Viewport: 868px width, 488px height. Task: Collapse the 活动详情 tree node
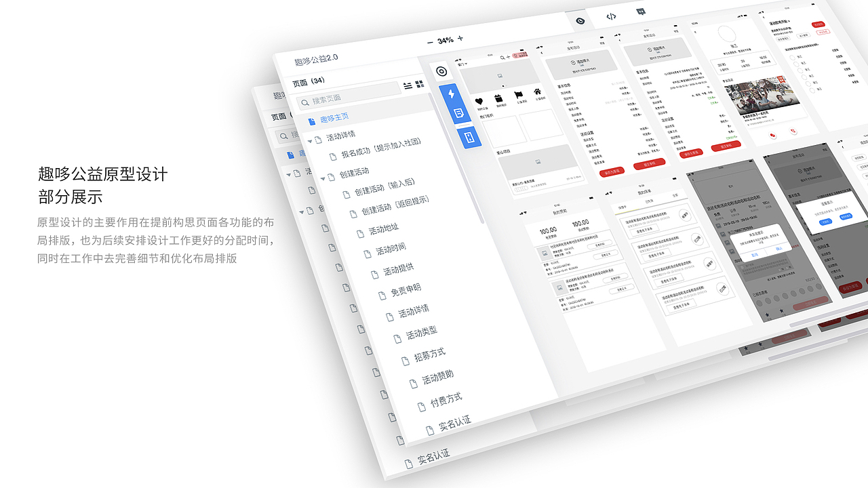click(x=310, y=142)
